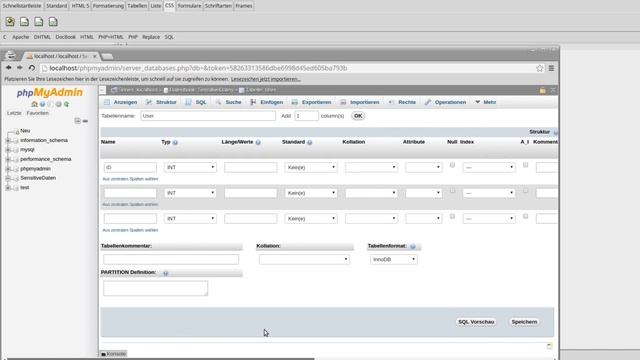Open the Tabellenformat help icon
Image resolution: width=640 pixels, height=360 pixels.
[x=413, y=247]
